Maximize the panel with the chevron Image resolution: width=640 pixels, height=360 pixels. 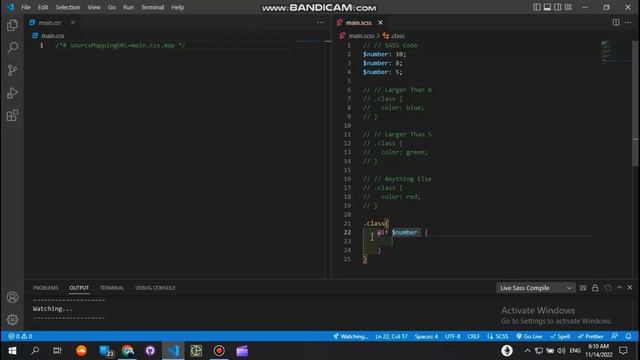[619, 288]
